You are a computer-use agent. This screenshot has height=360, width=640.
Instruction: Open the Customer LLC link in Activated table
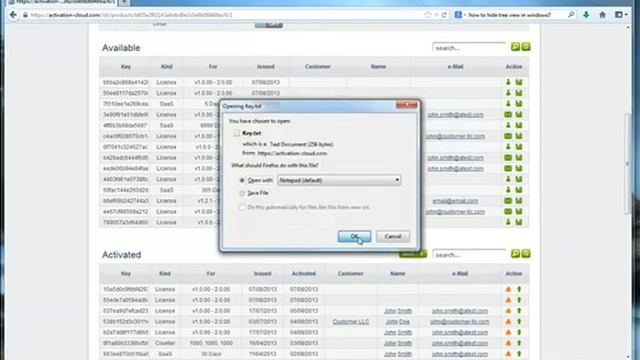(351, 322)
